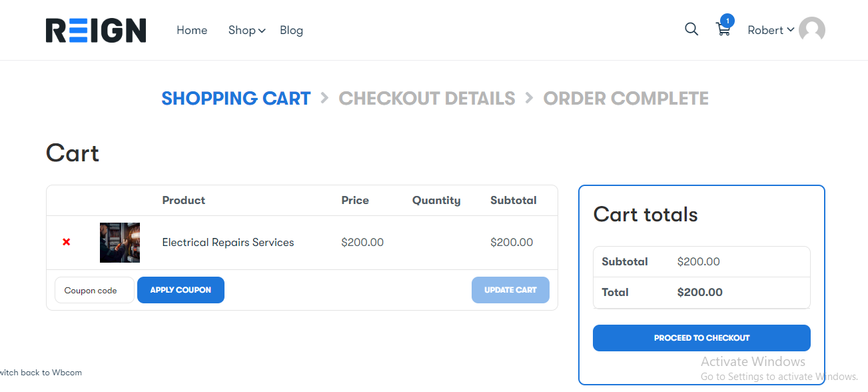Select the Order Complete step heading

pos(626,99)
